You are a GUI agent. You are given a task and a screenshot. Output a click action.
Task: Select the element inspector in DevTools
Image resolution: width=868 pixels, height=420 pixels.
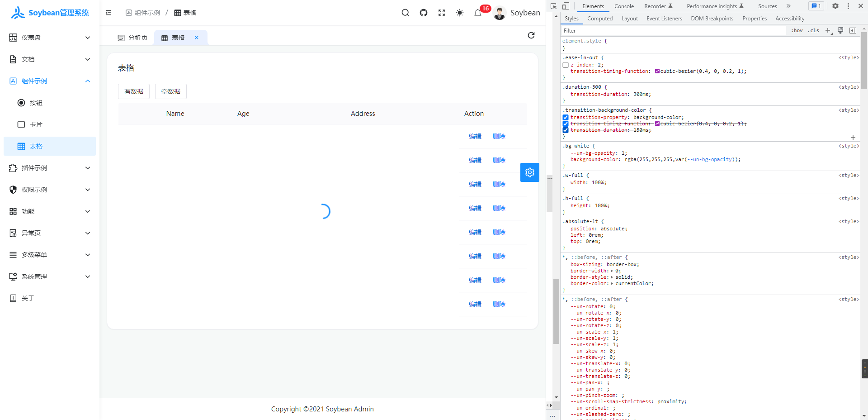point(553,6)
